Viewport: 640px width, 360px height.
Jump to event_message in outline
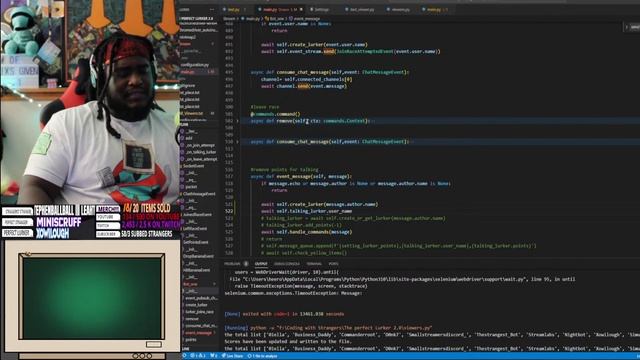pos(198,332)
